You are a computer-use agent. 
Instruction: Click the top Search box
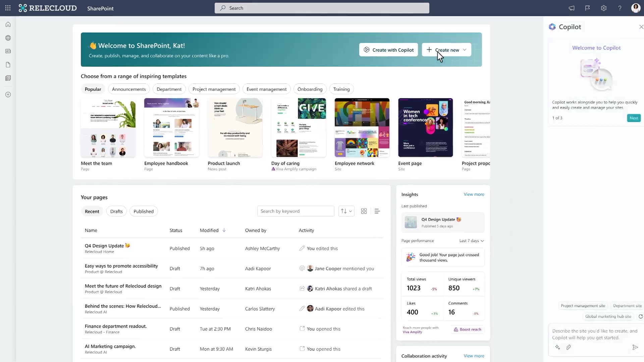point(322,8)
